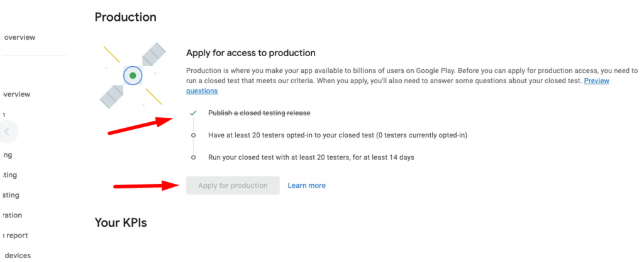Open the Learn more link
The image size is (644, 262).
[306, 185]
